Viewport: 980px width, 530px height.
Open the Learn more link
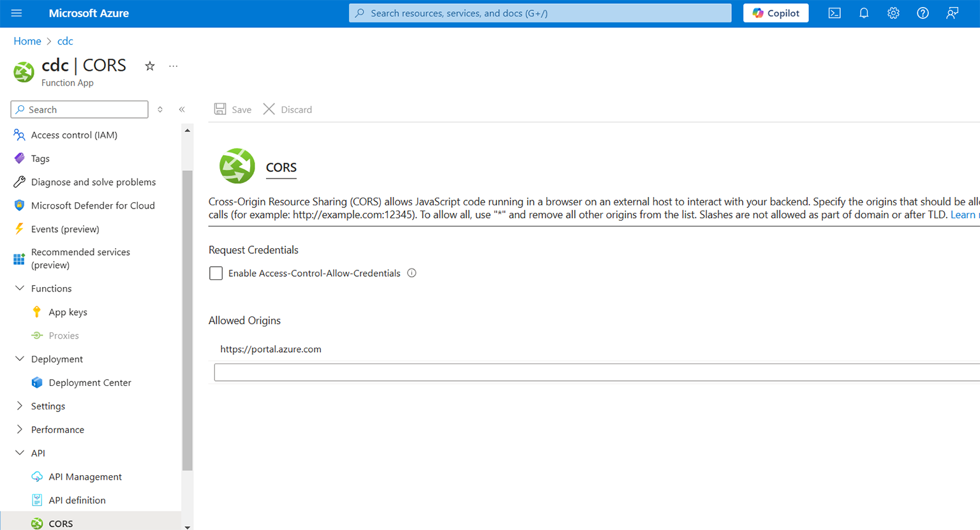click(x=964, y=214)
